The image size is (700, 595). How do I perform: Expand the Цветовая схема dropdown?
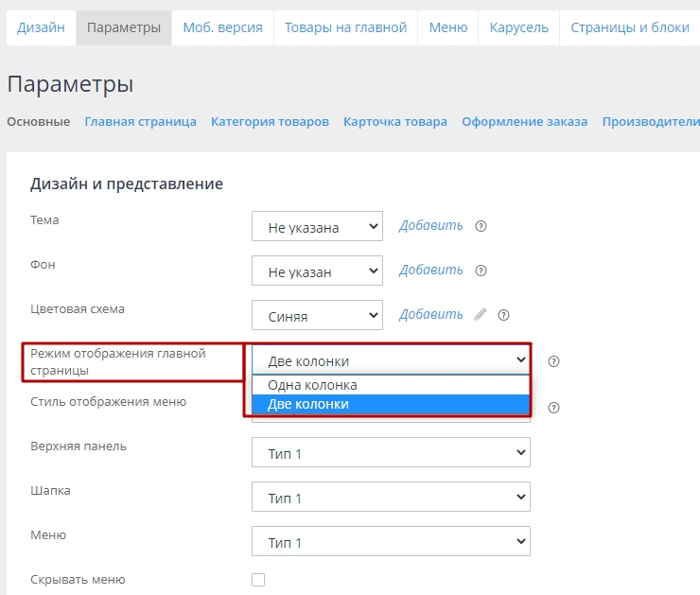coord(317,316)
